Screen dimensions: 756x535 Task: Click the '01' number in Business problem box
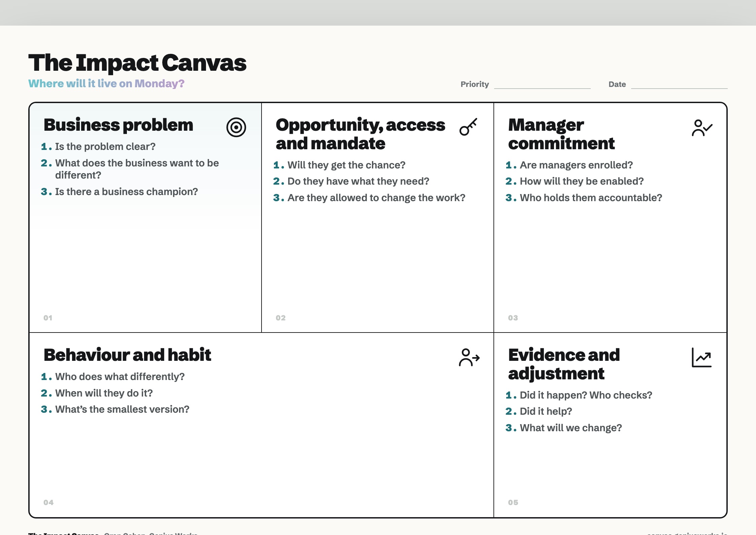pos(48,318)
